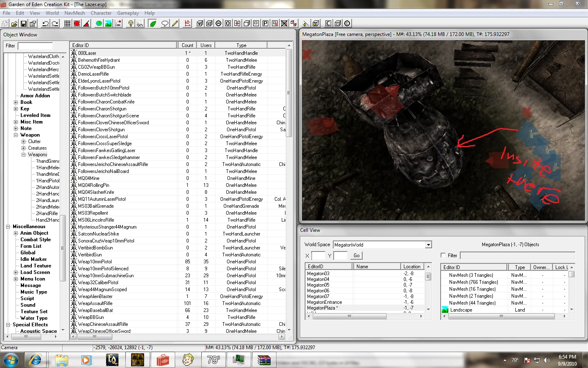This screenshot has width=588, height=368.
Task: Click the red H collision toolbar icon
Action: (237, 24)
